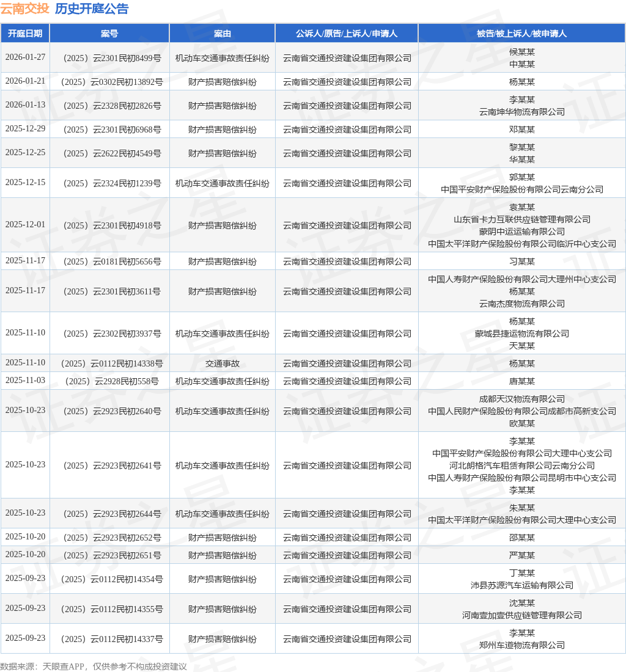626x672 pixels.
Task: Click 山东省卡力互联供应链管理有限公司
Action: pos(522,219)
